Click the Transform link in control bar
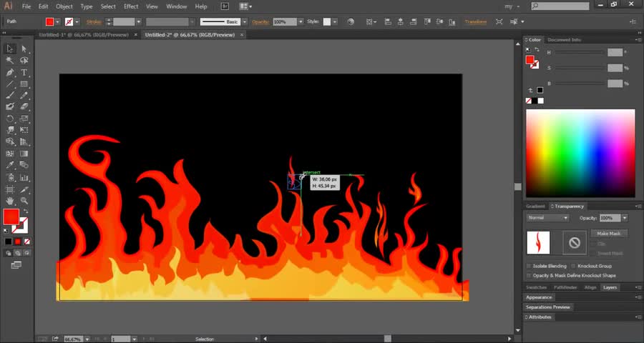Image resolution: width=644 pixels, height=343 pixels. [x=476, y=21]
